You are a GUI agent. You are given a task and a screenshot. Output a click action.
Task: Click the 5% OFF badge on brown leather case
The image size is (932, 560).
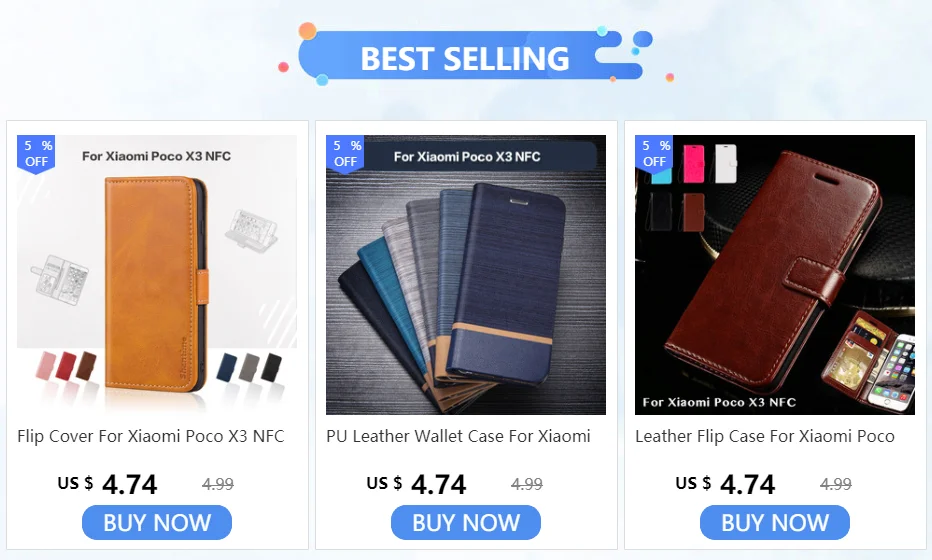pos(654,154)
